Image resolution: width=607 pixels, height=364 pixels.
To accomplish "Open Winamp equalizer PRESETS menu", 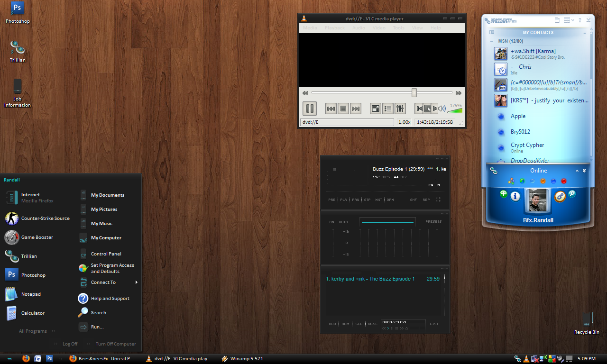I will [433, 221].
